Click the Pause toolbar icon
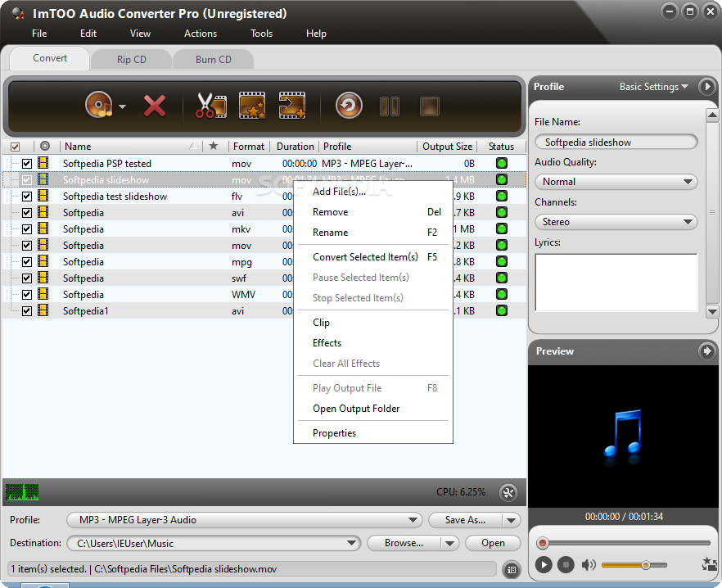 pos(390,106)
